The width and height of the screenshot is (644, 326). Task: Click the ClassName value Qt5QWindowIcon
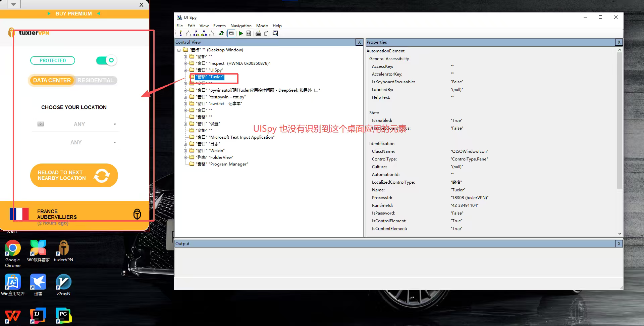click(469, 151)
